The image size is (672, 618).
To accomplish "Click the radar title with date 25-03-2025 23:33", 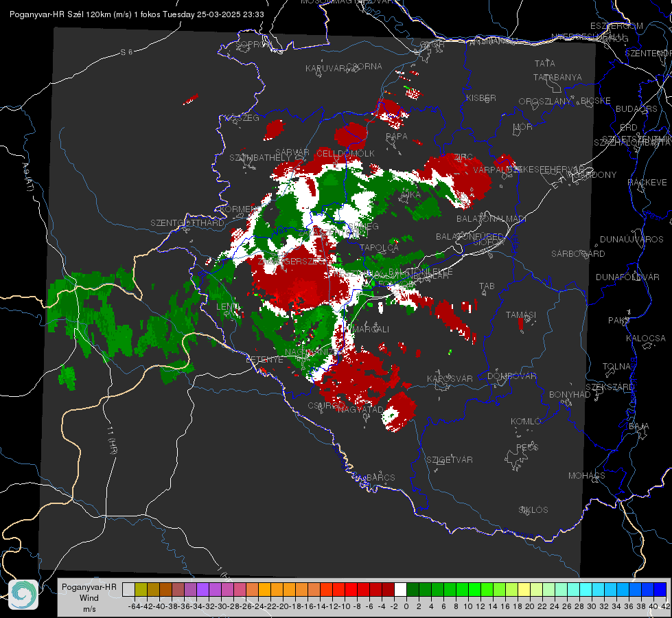I will coord(137,14).
